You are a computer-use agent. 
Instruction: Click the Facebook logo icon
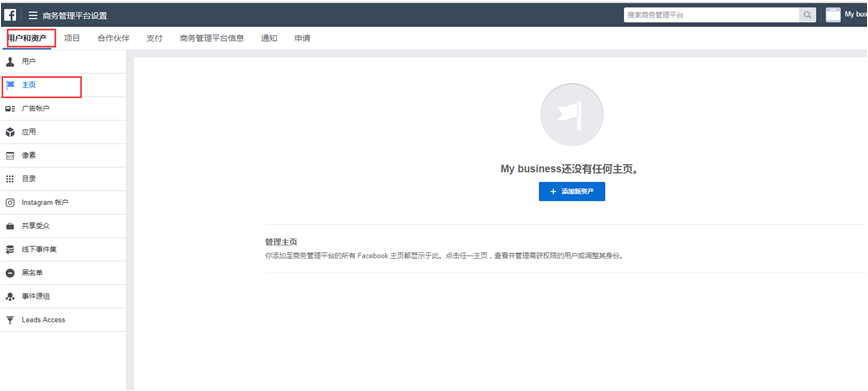point(10,15)
